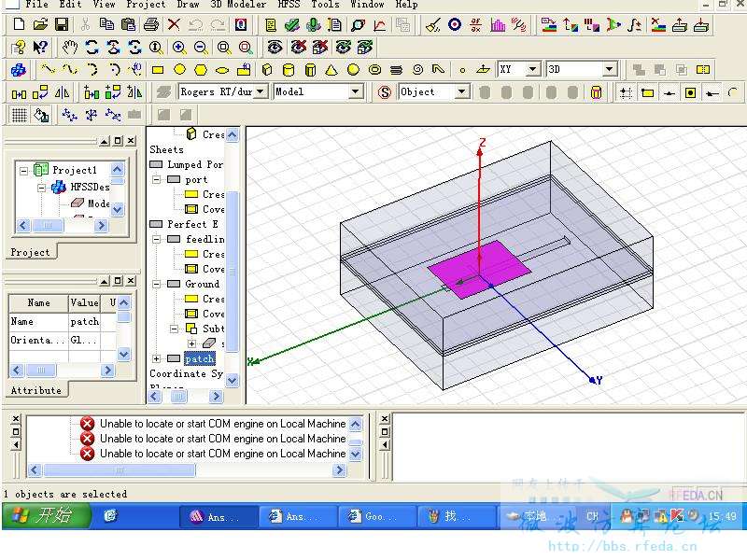
Task: Select the Draw Rectangle tool
Action: (158, 69)
